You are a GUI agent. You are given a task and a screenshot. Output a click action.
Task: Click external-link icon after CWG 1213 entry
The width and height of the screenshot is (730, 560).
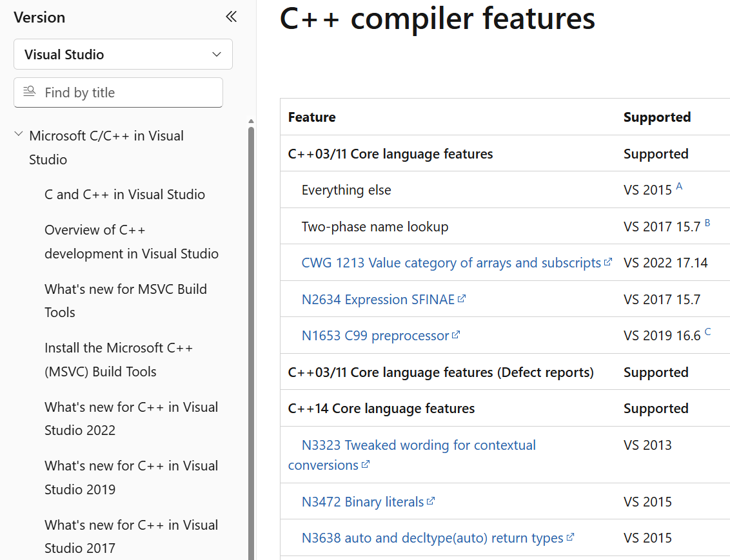(x=608, y=262)
